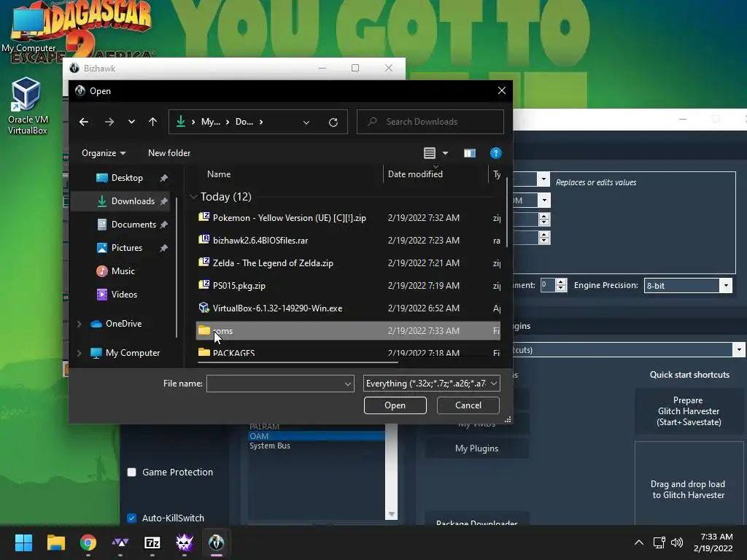Click My Plugins button

tap(476, 448)
